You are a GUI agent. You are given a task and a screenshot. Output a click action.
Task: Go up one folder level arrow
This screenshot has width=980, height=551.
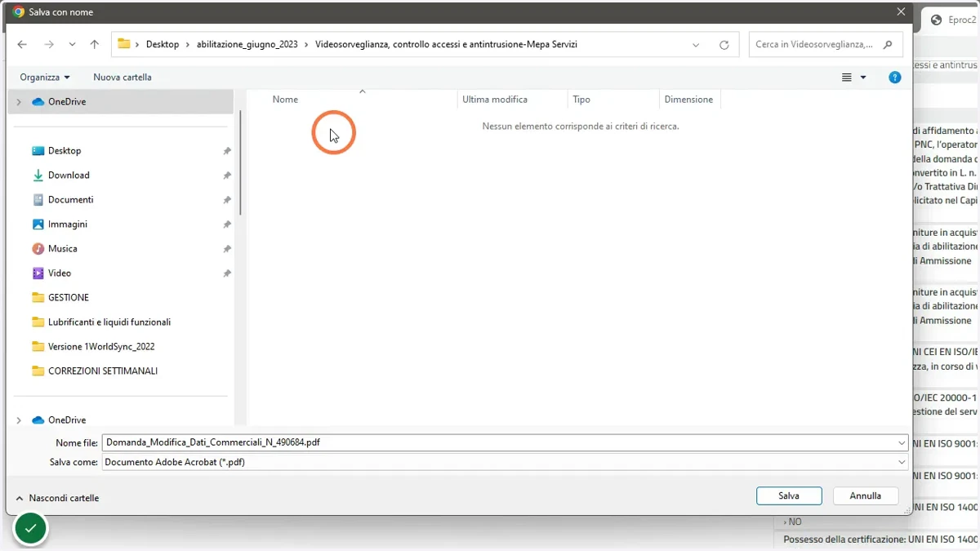[94, 44]
